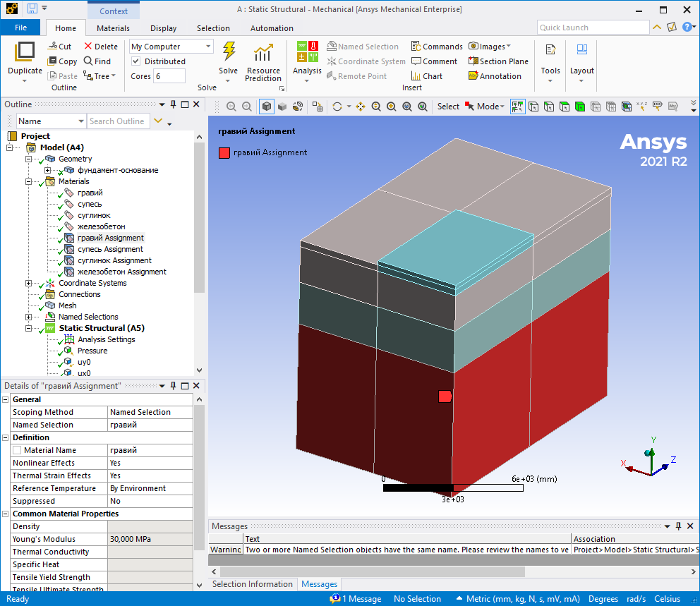Select the Body selection filter icon
Image resolution: width=700 pixels, height=606 pixels.
[x=580, y=107]
